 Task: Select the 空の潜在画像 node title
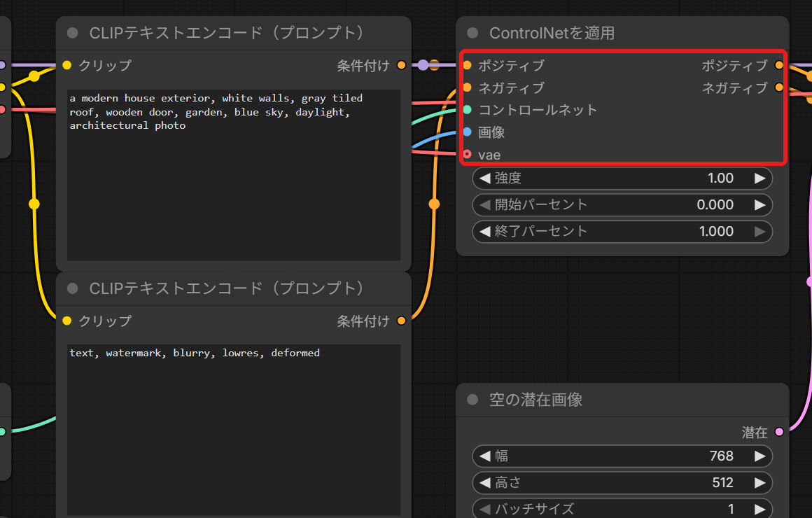[x=536, y=400]
